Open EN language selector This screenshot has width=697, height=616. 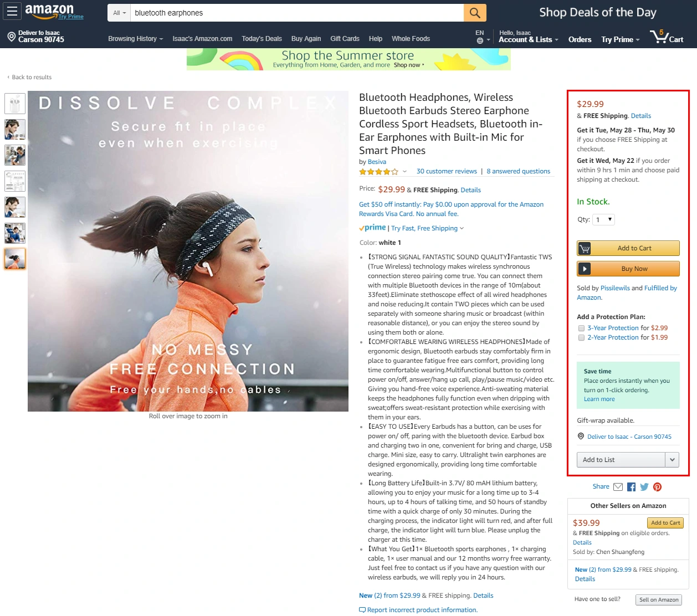tap(483, 37)
